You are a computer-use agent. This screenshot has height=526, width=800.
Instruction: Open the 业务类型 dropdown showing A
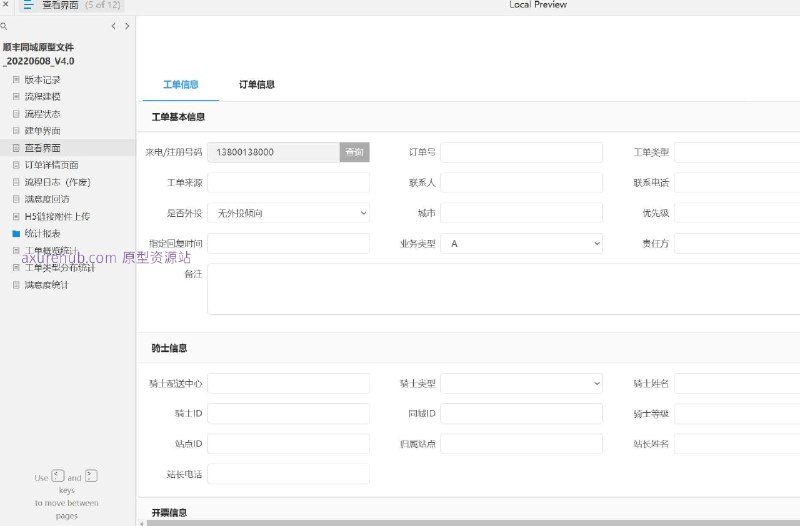[x=521, y=244]
